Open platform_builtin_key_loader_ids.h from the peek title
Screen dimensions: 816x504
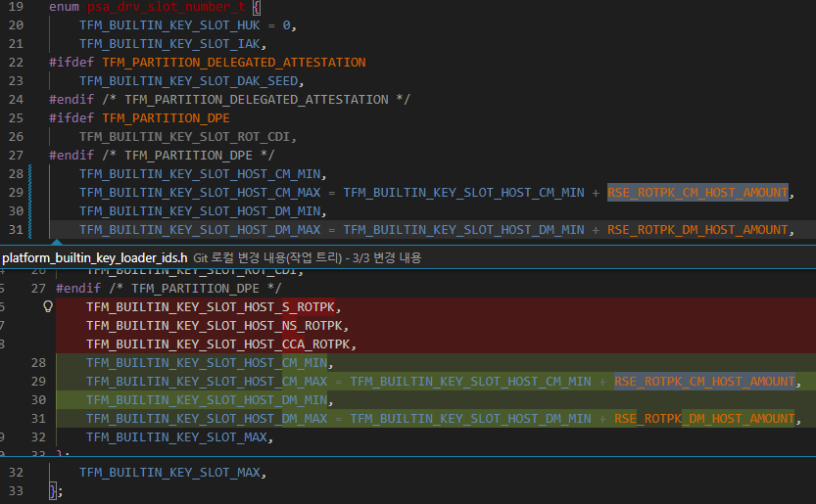point(95,257)
